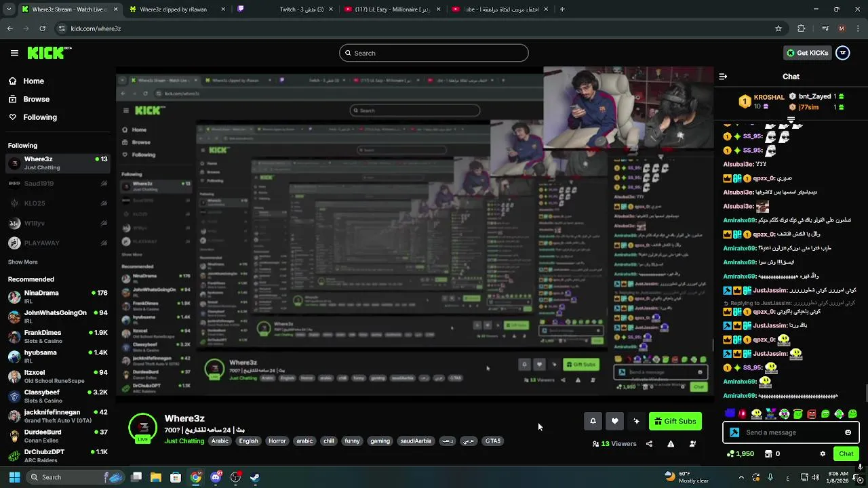Pick the blue fist emote
Viewport: 868px width, 488px height.
click(730, 413)
